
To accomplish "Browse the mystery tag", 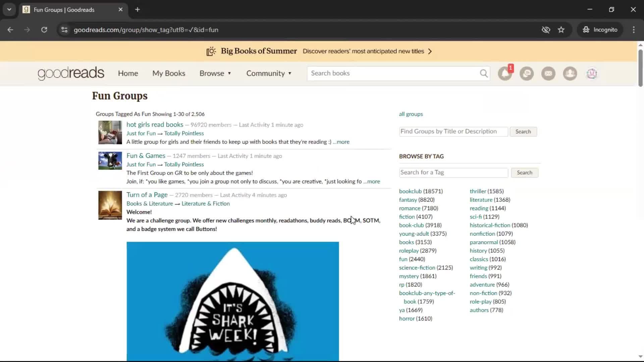I will coord(409,276).
